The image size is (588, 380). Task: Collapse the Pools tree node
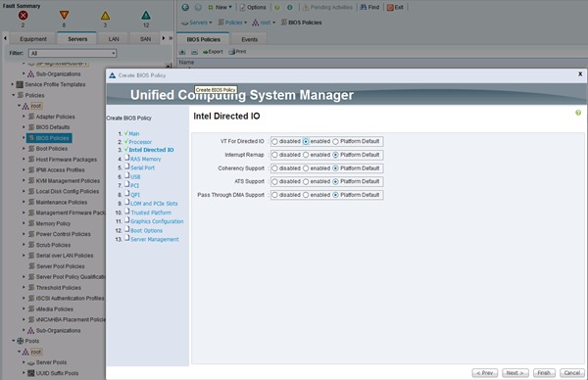pos(13,341)
